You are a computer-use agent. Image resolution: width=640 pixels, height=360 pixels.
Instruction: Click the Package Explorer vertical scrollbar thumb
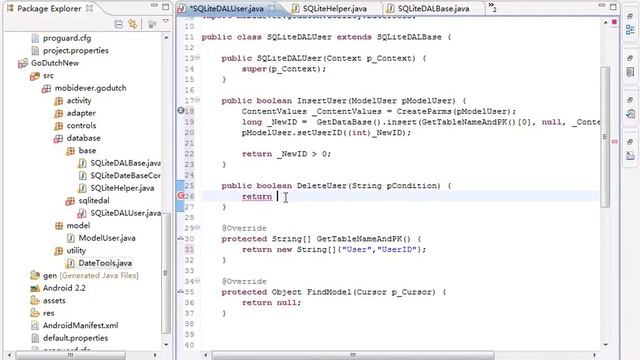[x=166, y=273]
